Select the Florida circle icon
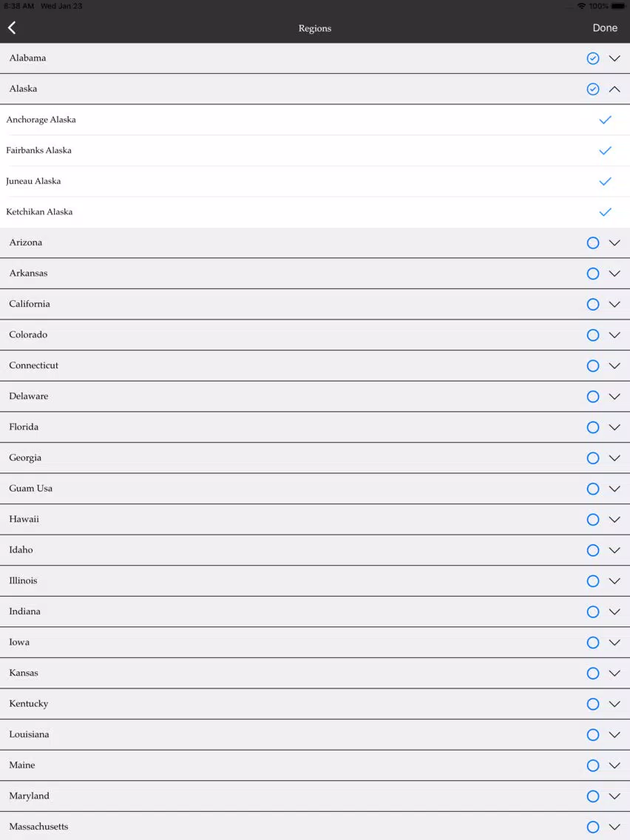This screenshot has height=840, width=630. pos(592,427)
